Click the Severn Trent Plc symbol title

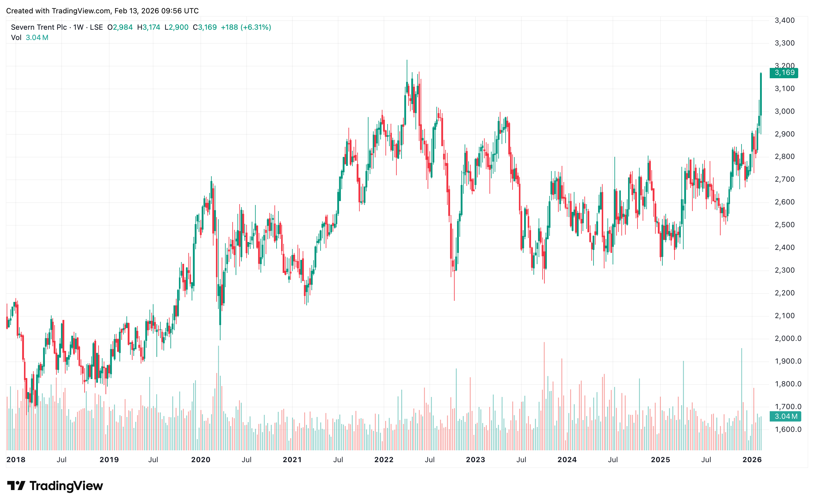[x=39, y=27]
